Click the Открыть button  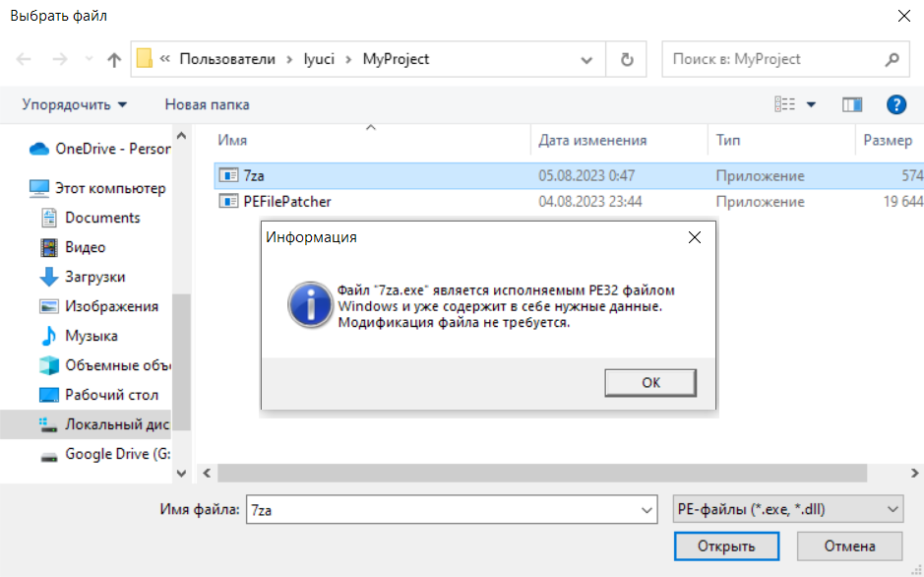[x=726, y=546]
